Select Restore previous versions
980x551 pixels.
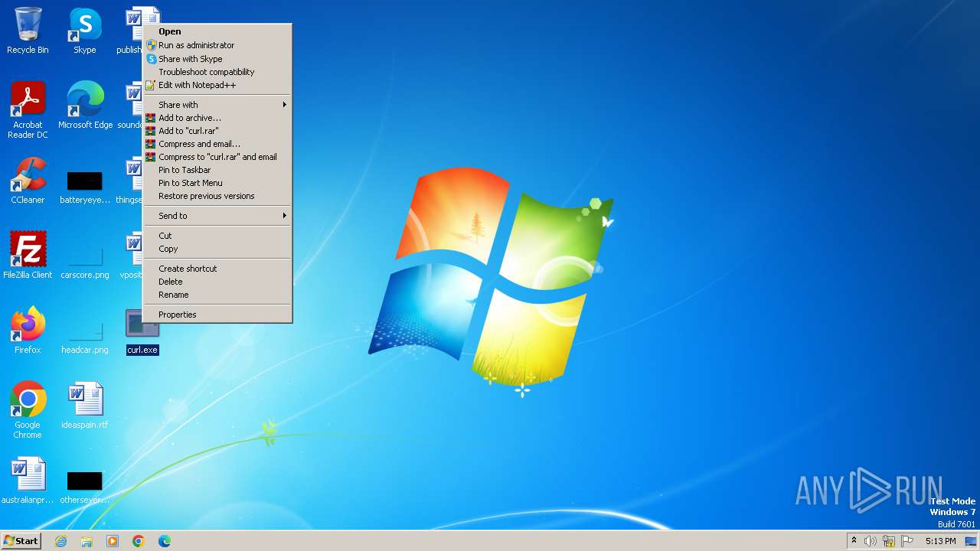[217, 196]
